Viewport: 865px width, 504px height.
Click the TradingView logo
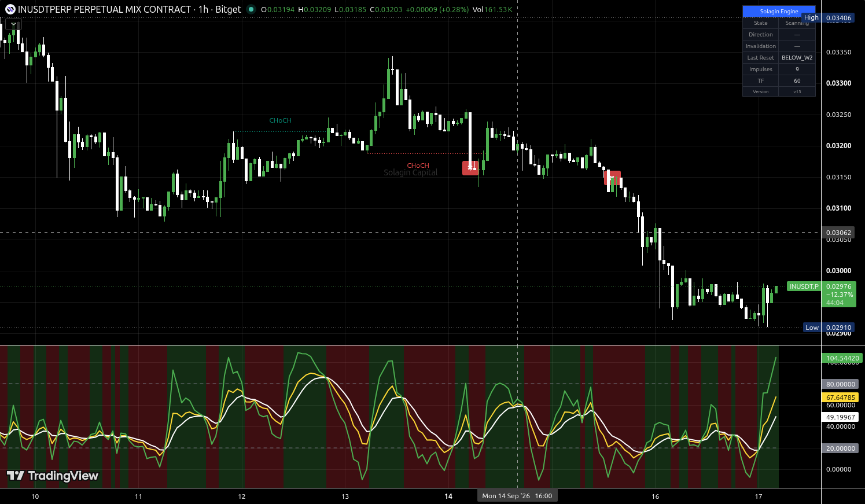[x=53, y=476]
